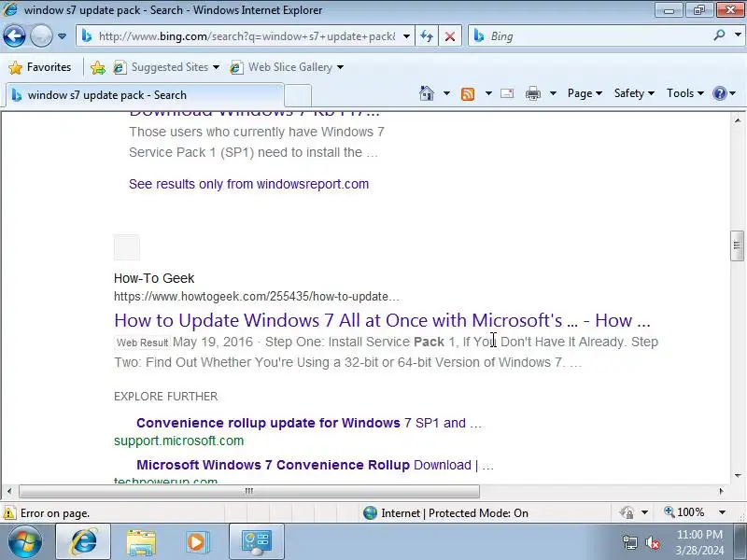Open the Page menu
Image resolution: width=747 pixels, height=560 pixels.
585,93
